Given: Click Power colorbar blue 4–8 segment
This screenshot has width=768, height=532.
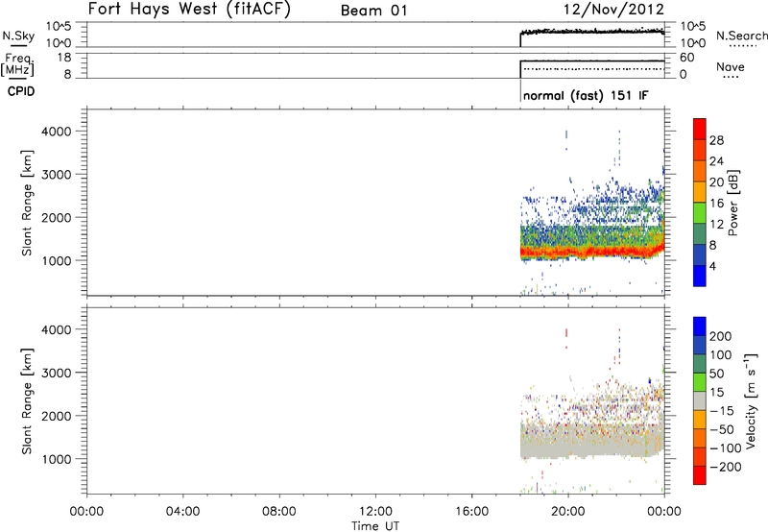Looking at the screenshot, I should [700, 255].
